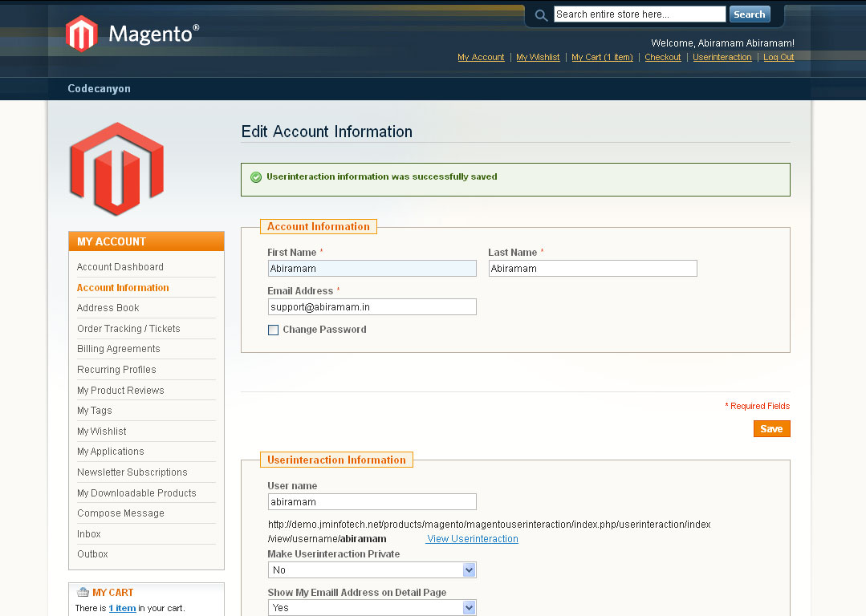Click the Last Name input field
Image resolution: width=866 pixels, height=616 pixels.
592,269
